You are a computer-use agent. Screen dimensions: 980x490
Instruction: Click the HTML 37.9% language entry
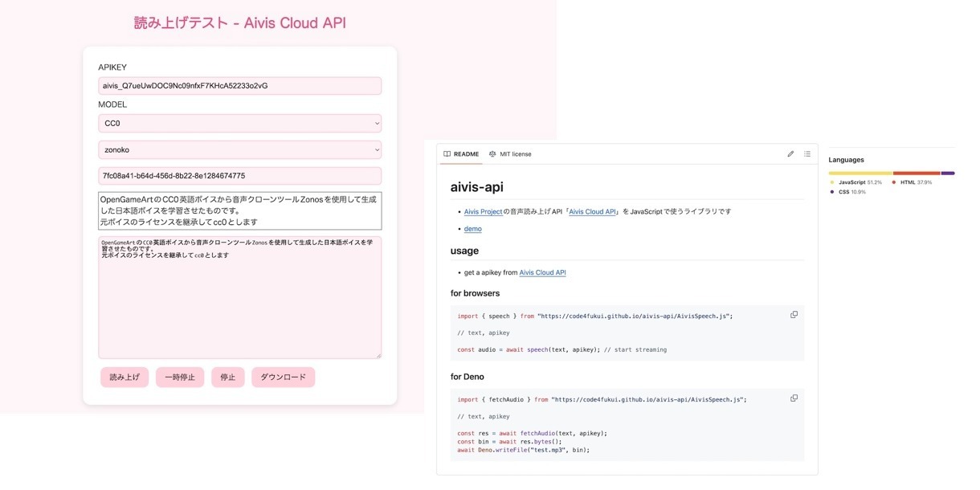click(912, 182)
